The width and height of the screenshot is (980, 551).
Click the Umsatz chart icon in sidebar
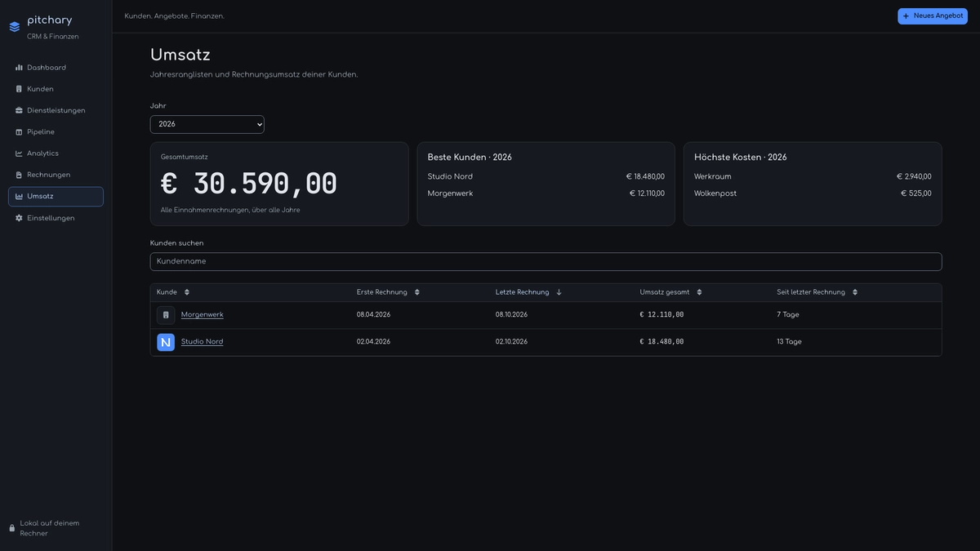coord(19,197)
